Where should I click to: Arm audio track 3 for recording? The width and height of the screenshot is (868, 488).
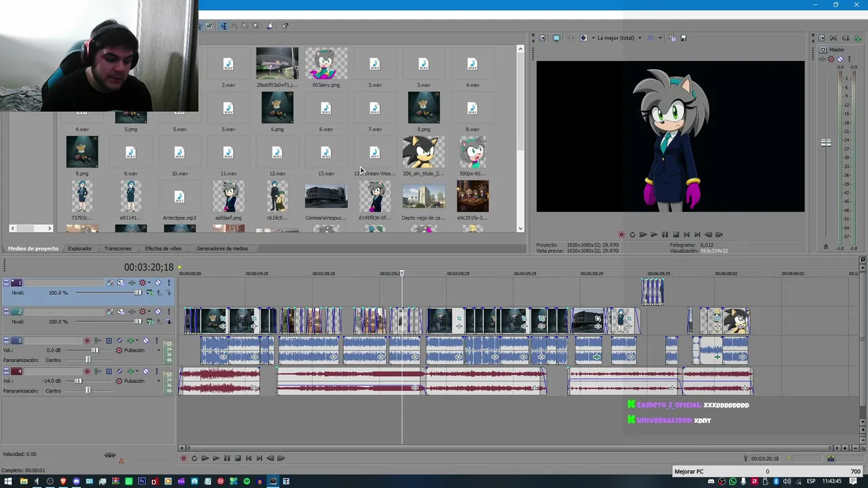tap(87, 341)
